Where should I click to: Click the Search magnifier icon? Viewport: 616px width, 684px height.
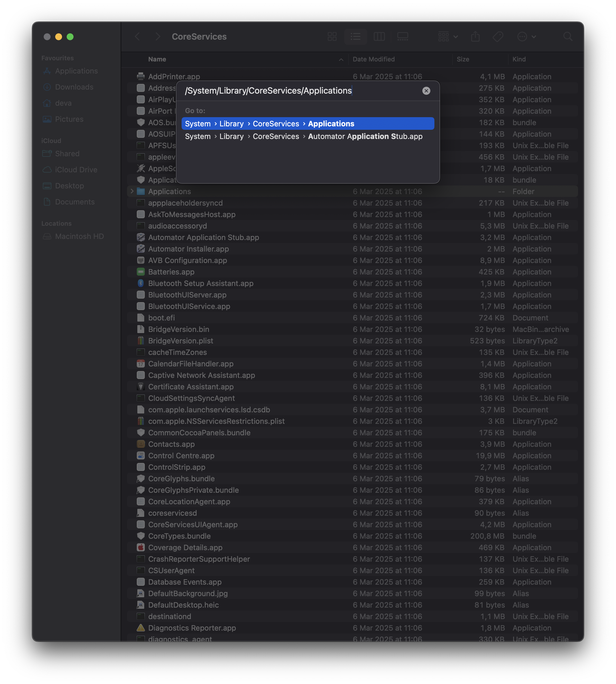pyautogui.click(x=568, y=36)
